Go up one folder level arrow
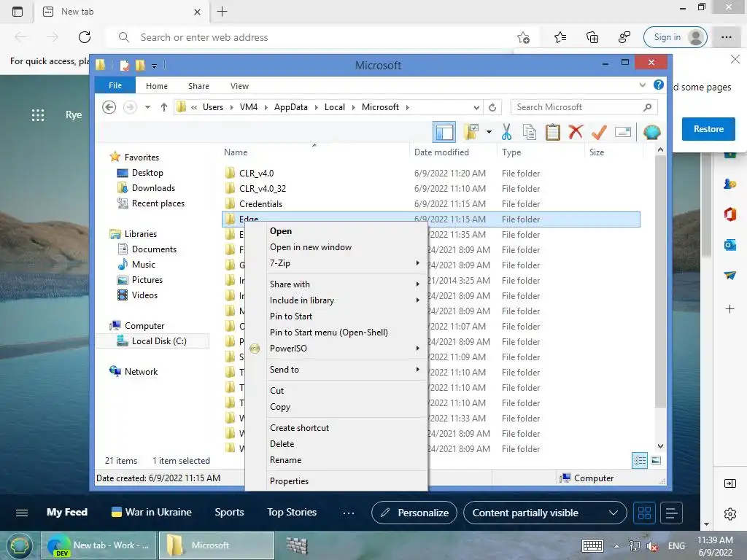This screenshot has width=747, height=560. [164, 107]
